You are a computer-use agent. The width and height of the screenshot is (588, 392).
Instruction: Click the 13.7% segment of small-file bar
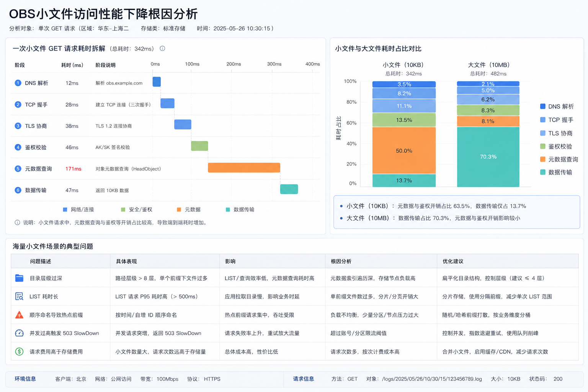[404, 180]
